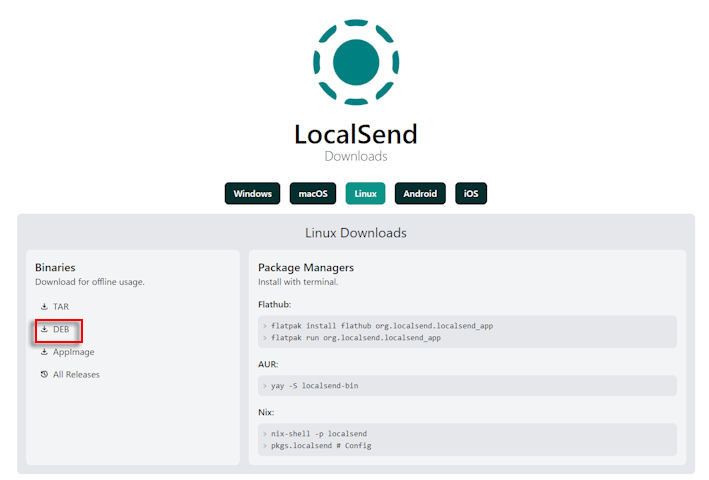
Task: Click the history icon beside All Releases
Action: coord(44,374)
